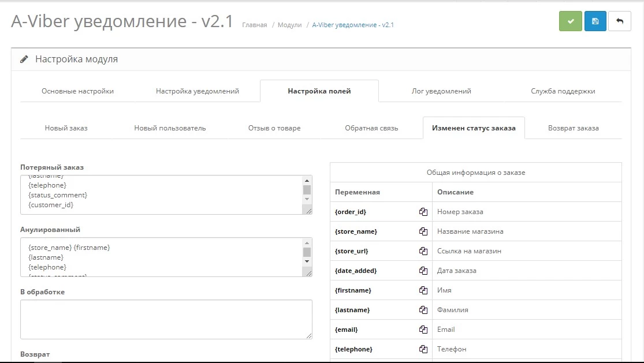Open the Обратная связь sub-tab
Screen dimensions: 644x363
(371, 128)
